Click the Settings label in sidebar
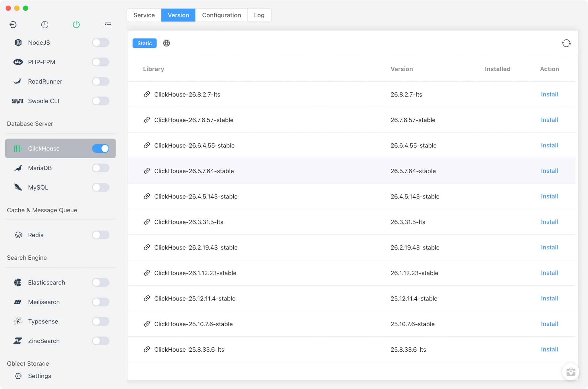Screen dimensions: 588x389 [x=40, y=376]
